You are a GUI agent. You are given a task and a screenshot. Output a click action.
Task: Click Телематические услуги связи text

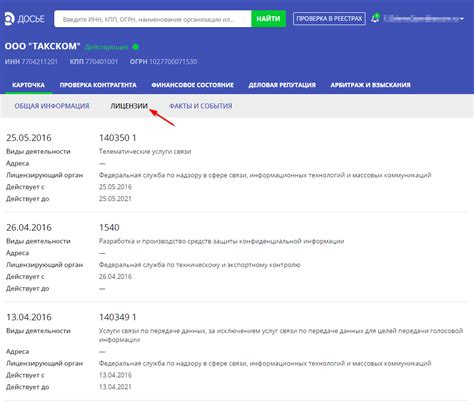point(145,152)
